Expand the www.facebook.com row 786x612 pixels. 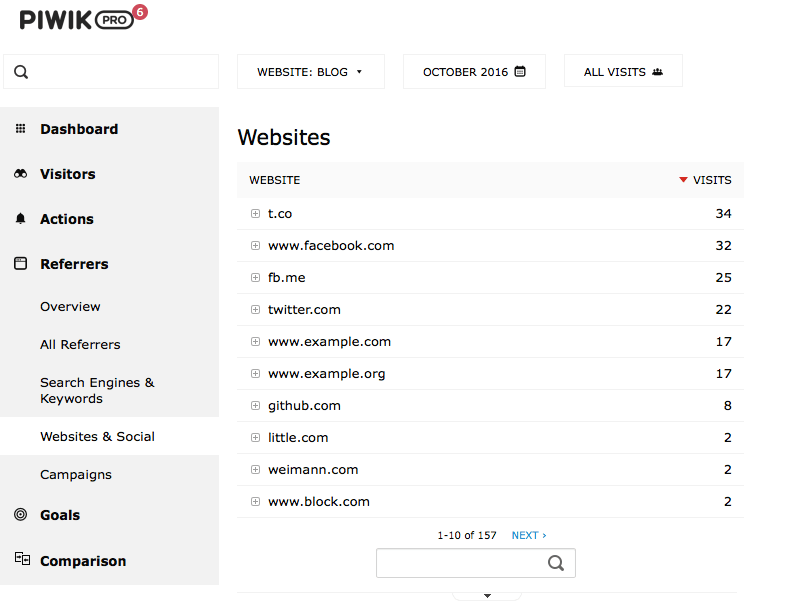click(256, 246)
